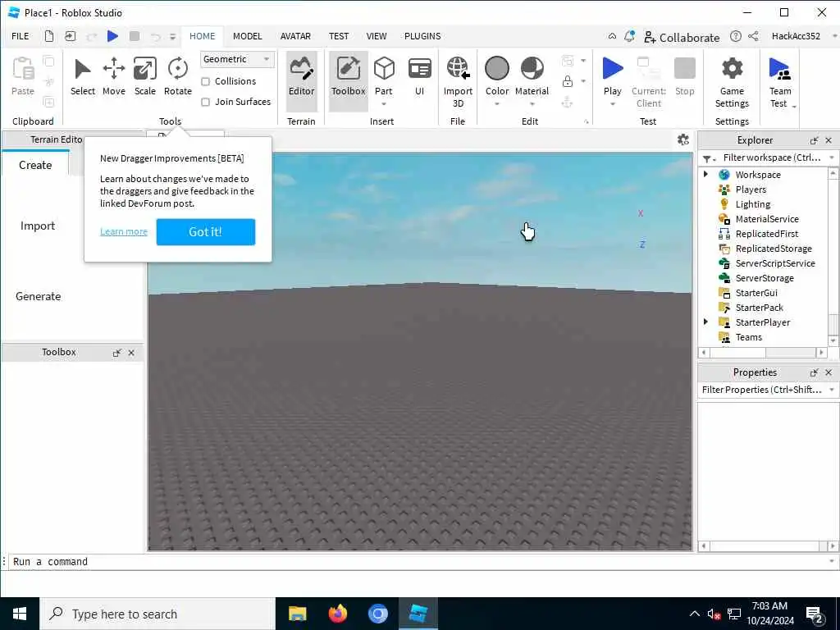Click Generate in Terrain Editor
Screen dimensions: 840x630
pyautogui.click(x=38, y=296)
